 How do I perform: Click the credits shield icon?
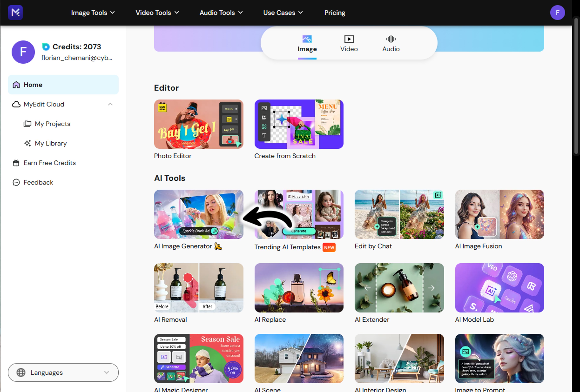pos(46,47)
